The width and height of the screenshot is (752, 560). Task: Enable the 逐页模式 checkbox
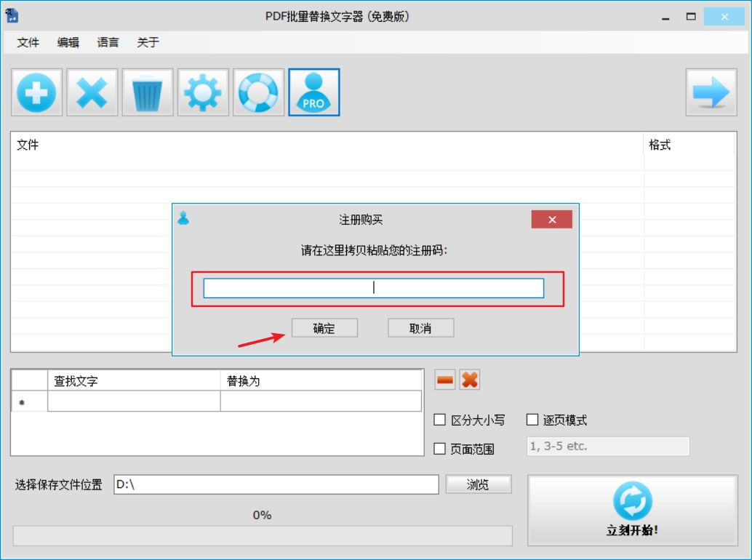pos(532,420)
